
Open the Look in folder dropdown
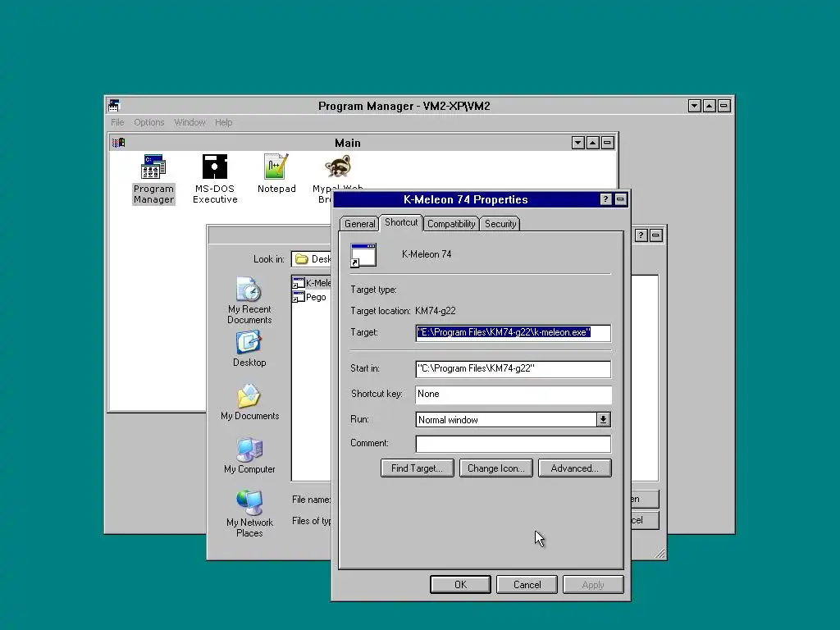[311, 259]
